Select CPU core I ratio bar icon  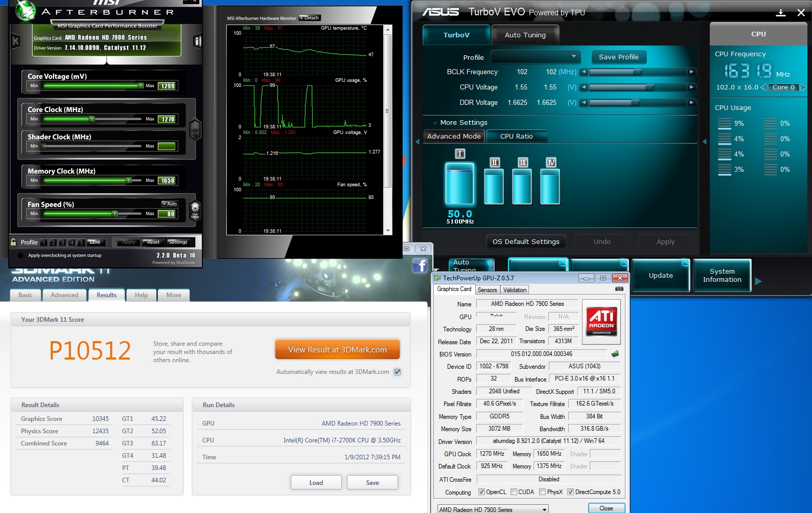[460, 183]
